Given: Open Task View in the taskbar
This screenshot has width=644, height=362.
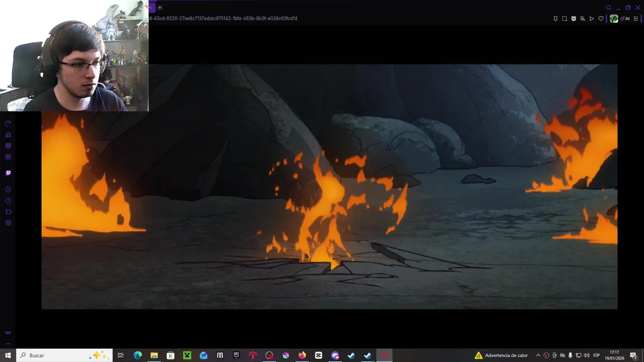Looking at the screenshot, I should coord(121,355).
